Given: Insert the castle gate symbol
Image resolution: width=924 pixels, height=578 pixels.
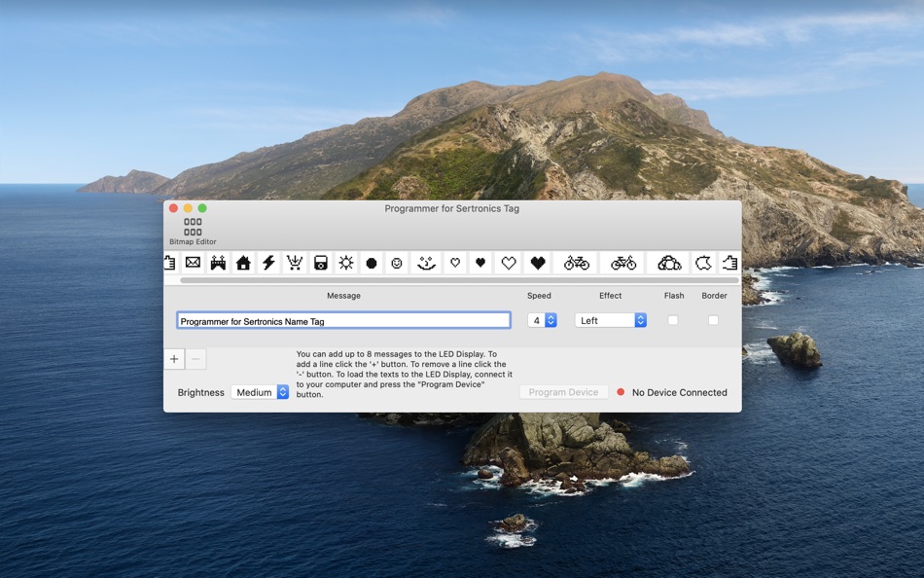Looking at the screenshot, I should pyautogui.click(x=218, y=263).
